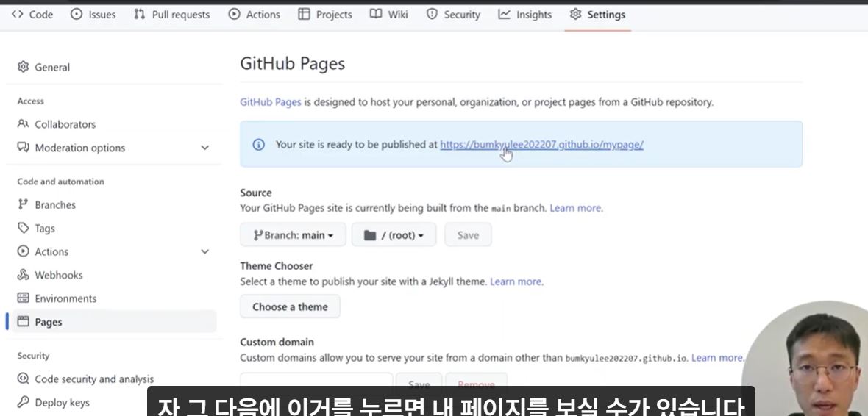Click the Collaborators people icon
Viewport: 868px width, 416px height.
point(23,124)
